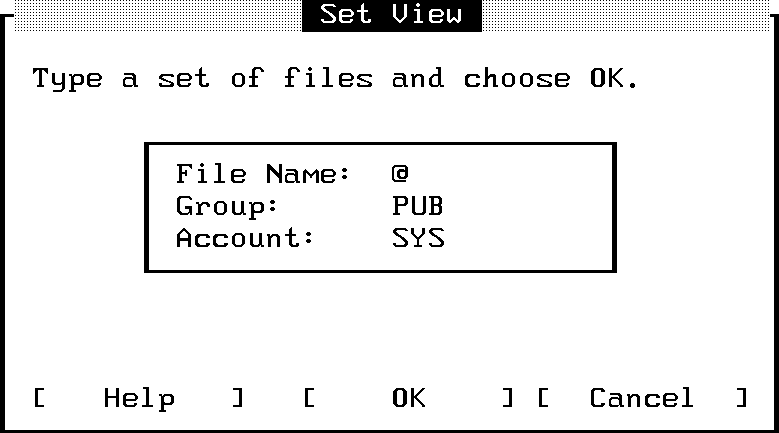Click the left bracket of Cancel button
The image size is (779, 433).
pyautogui.click(x=544, y=398)
